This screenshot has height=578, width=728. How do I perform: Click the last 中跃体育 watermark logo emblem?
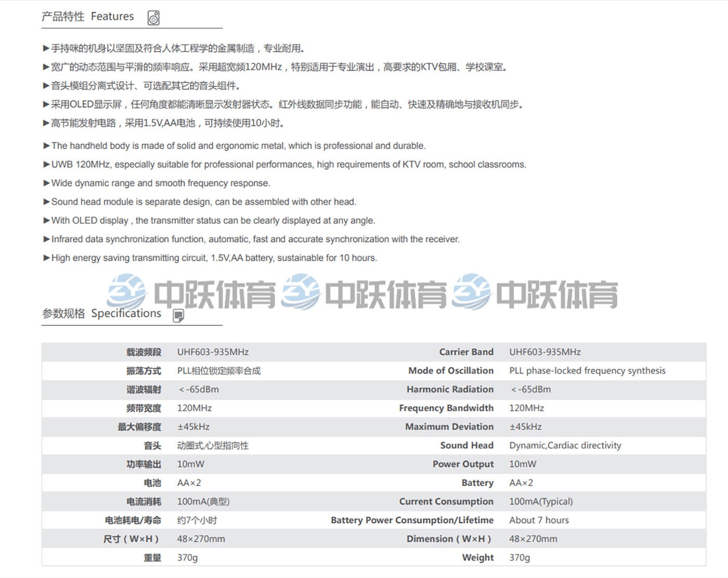[471, 292]
